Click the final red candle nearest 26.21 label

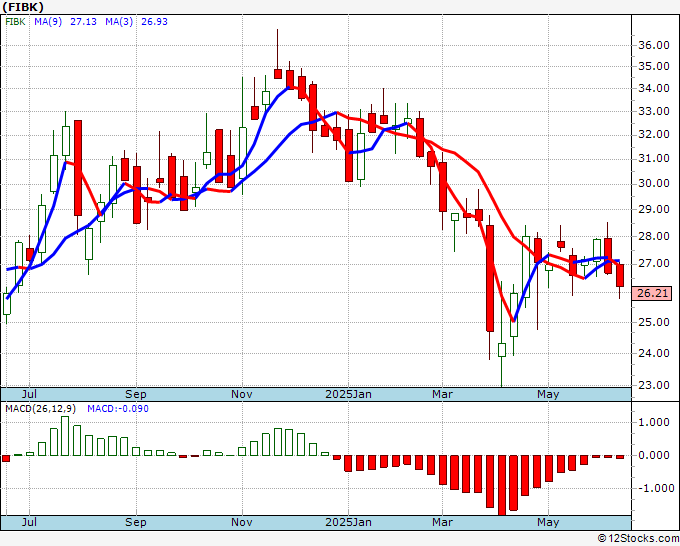[x=620, y=275]
